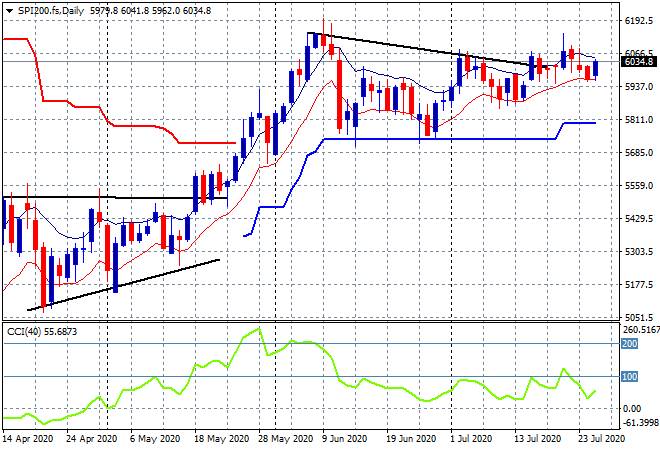Click the 6 May 2020 date label
The image size is (660, 450).
coord(155,439)
